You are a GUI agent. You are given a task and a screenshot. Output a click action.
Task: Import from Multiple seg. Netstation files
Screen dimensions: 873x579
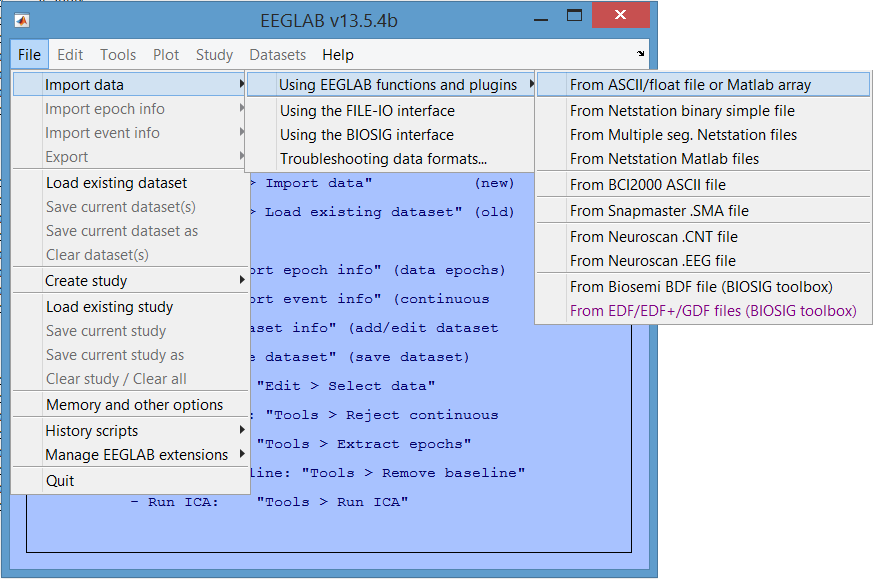[x=703, y=135]
